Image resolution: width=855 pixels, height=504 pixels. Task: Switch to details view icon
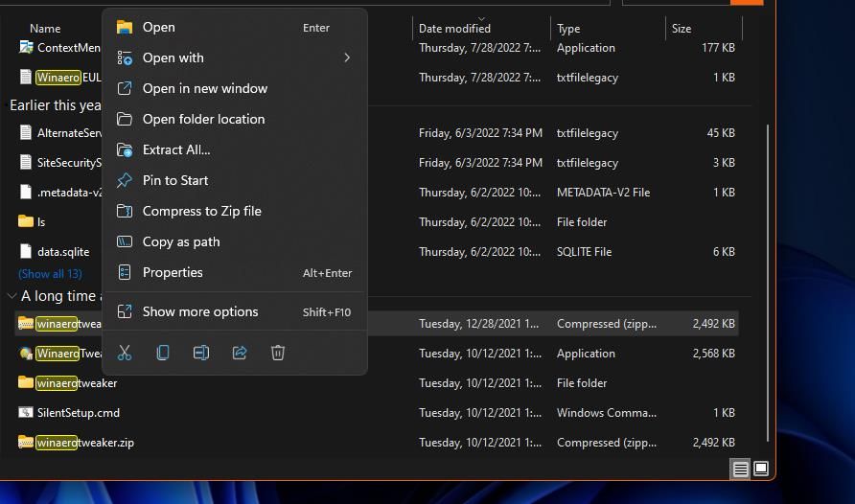pyautogui.click(x=740, y=470)
